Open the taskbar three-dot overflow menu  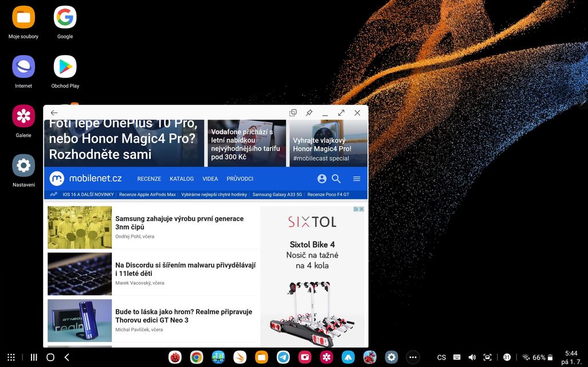click(x=413, y=357)
